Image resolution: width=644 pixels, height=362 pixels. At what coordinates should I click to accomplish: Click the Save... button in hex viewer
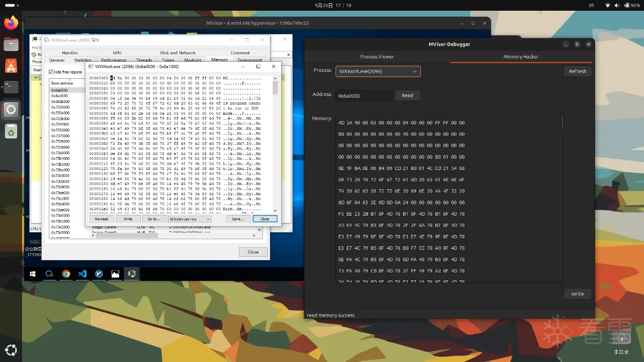pos(238,219)
